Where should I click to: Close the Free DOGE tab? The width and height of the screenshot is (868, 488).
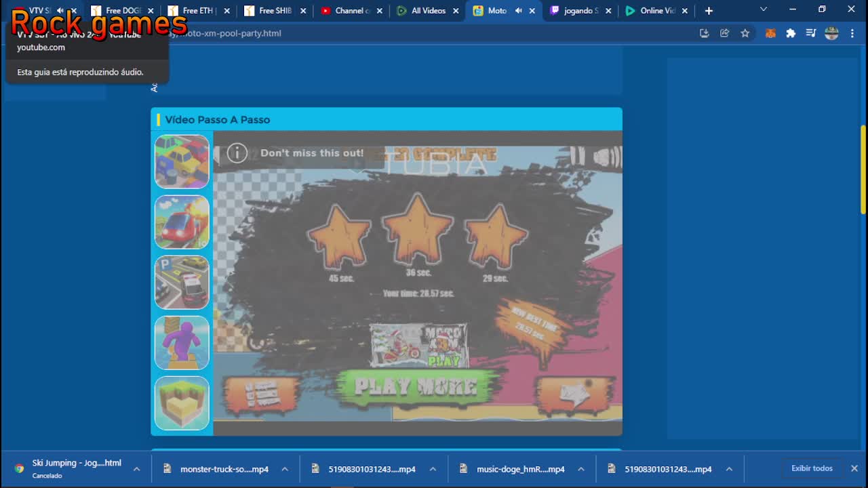(151, 11)
